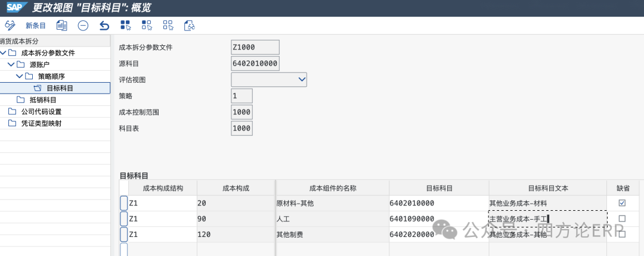Click the 新条目 button

click(36, 26)
